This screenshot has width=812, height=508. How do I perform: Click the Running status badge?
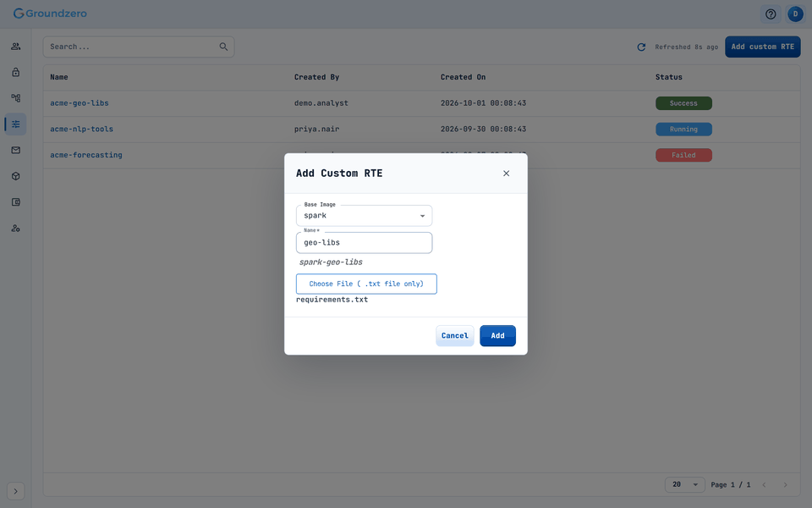coord(683,129)
